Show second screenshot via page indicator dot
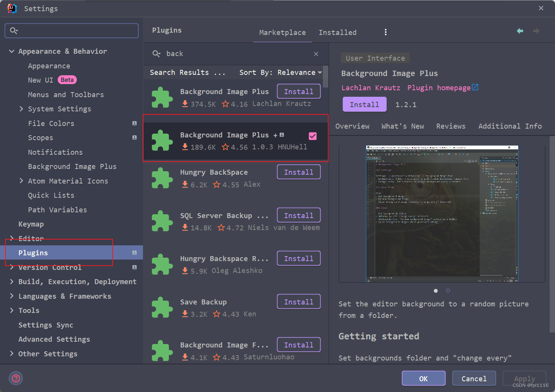 click(448, 291)
